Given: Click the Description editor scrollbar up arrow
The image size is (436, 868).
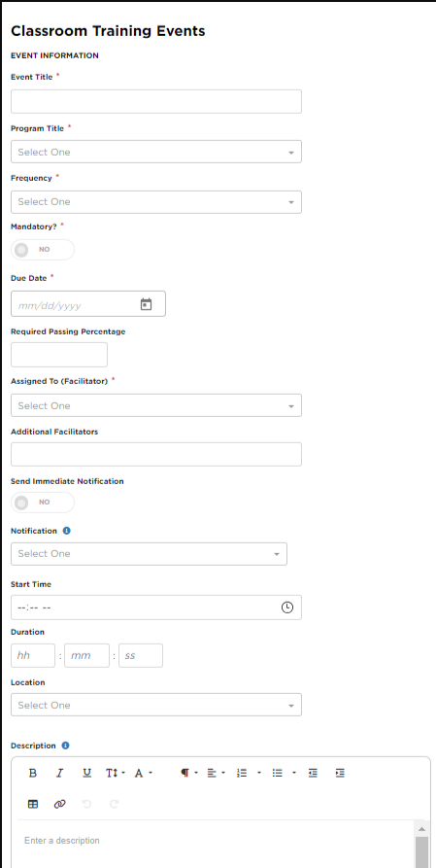Looking at the screenshot, I should [421, 829].
